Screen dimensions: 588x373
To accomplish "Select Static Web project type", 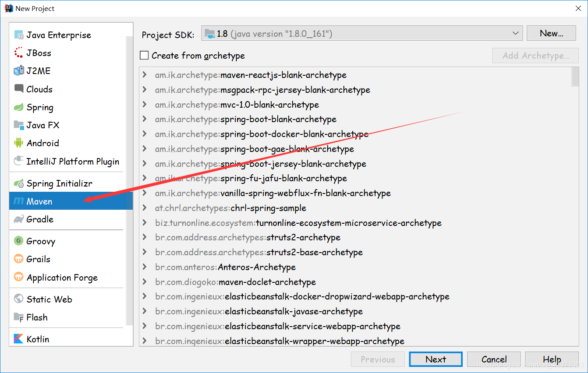I will click(68, 299).
